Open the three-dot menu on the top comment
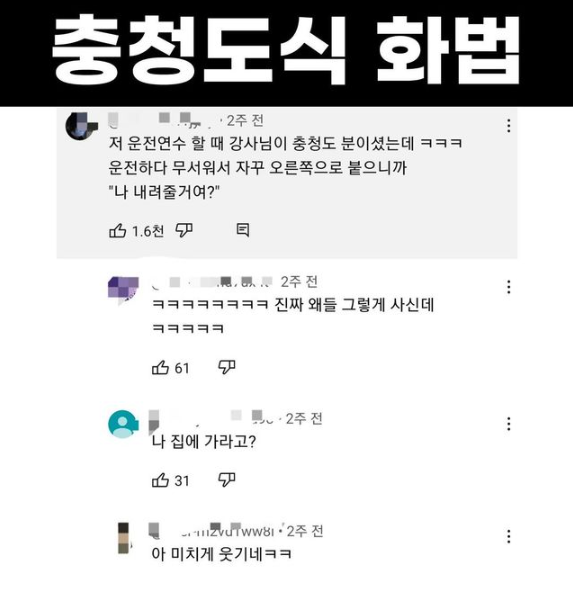Image resolution: width=573 pixels, height=589 pixels. [x=509, y=126]
